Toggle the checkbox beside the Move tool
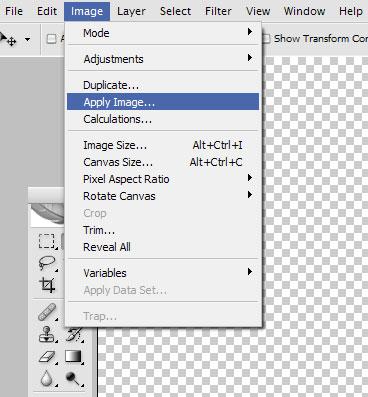Viewport: 368px width, 397px height. [x=51, y=39]
